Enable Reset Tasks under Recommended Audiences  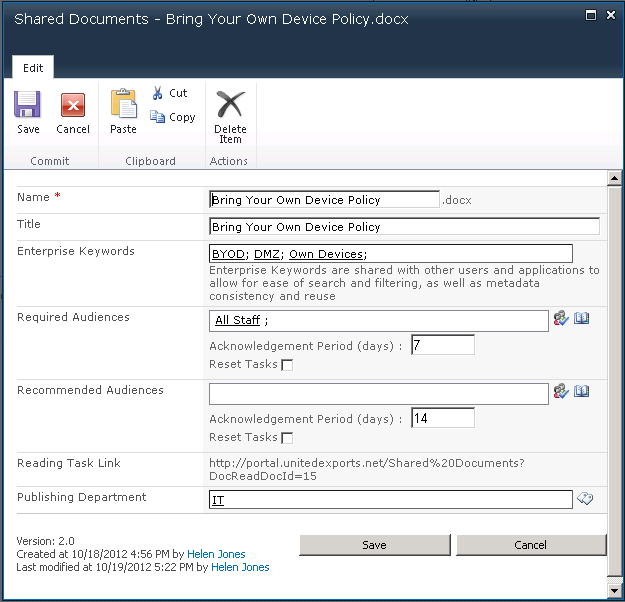[287, 438]
